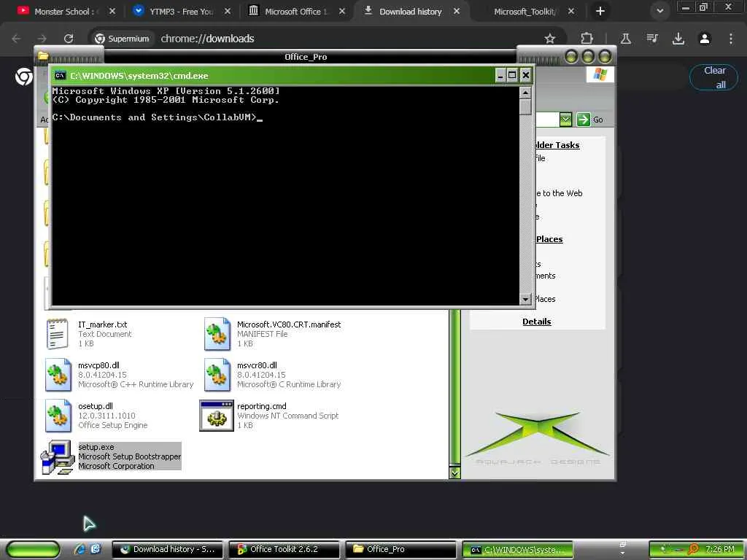Click the chrome://downloads address field
The height and width of the screenshot is (560, 747).
329,39
